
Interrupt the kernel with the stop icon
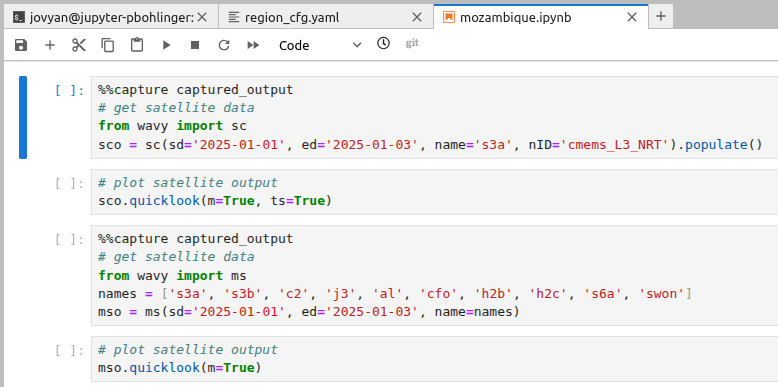click(x=195, y=45)
